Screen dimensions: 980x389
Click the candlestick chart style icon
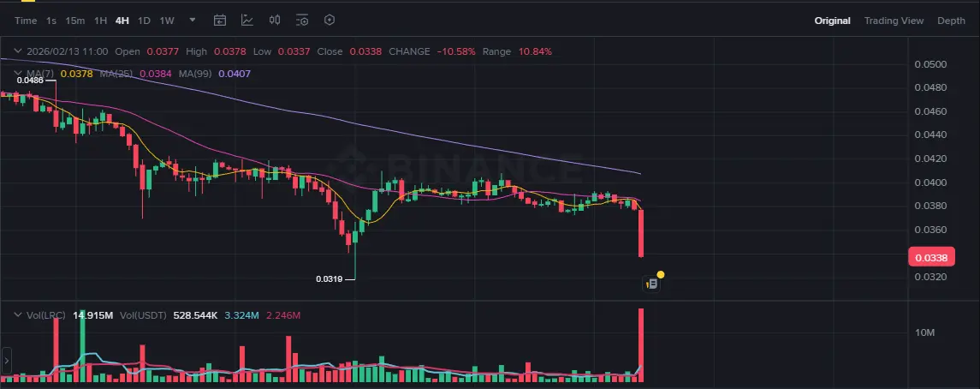[275, 20]
